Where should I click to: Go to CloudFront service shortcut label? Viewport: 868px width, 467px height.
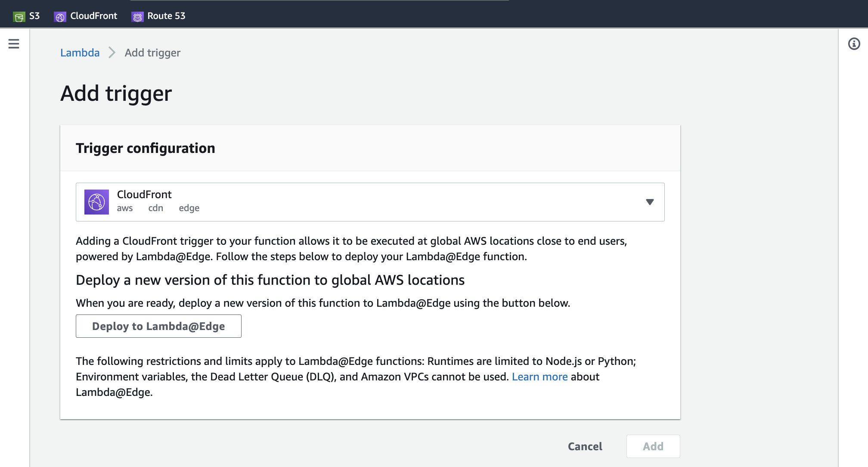93,16
